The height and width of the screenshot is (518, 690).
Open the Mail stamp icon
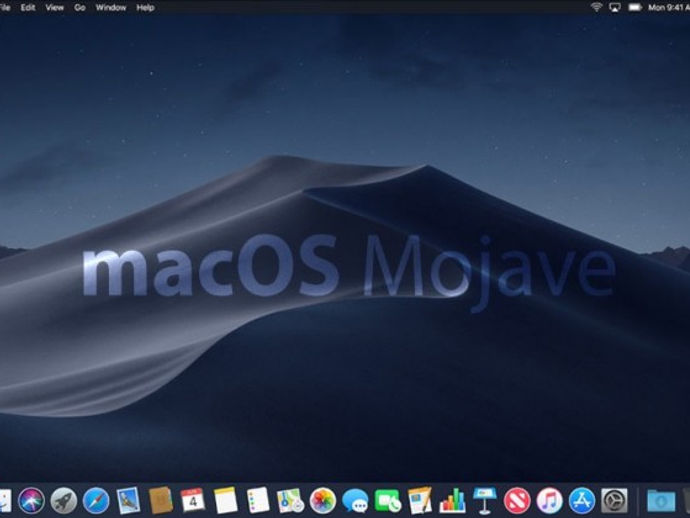coord(128,500)
